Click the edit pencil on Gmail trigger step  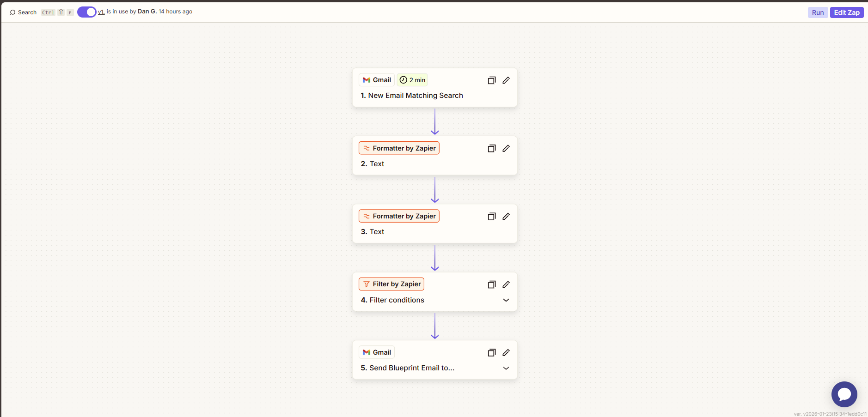coord(506,80)
